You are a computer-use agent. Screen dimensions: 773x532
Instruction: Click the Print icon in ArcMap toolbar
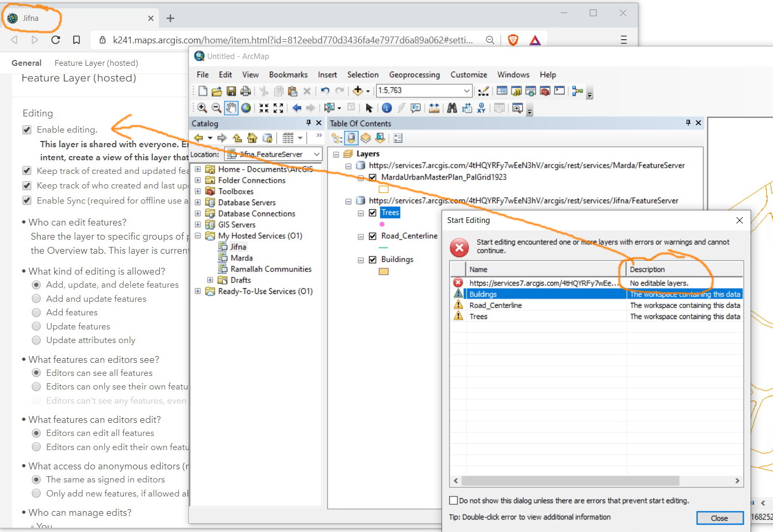tap(245, 91)
